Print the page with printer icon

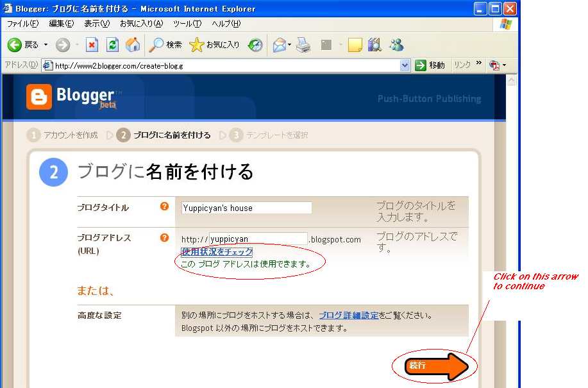[303, 45]
